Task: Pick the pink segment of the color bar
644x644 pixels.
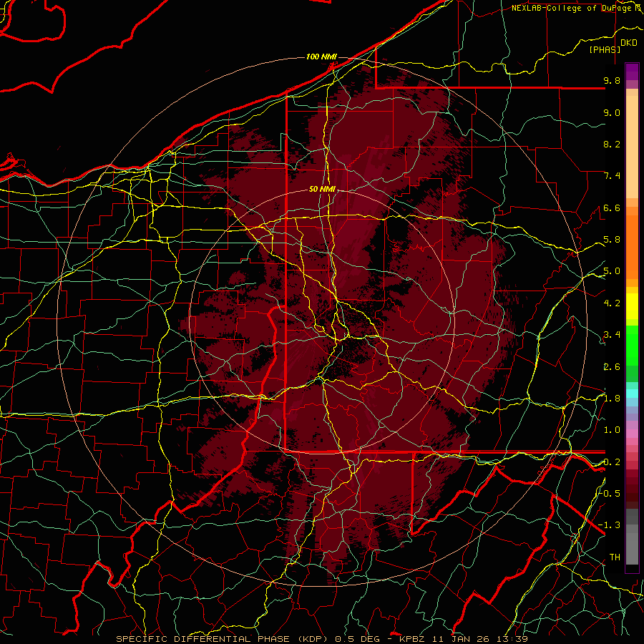Action: (x=632, y=434)
